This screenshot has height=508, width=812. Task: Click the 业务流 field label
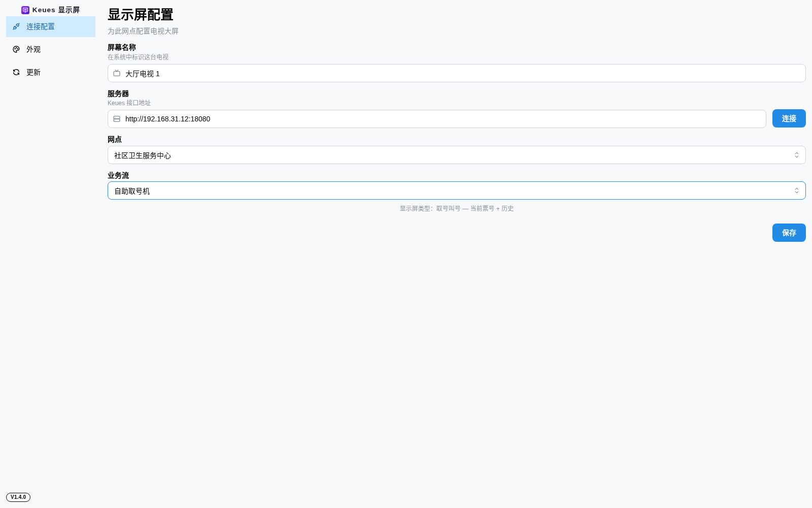tap(118, 175)
